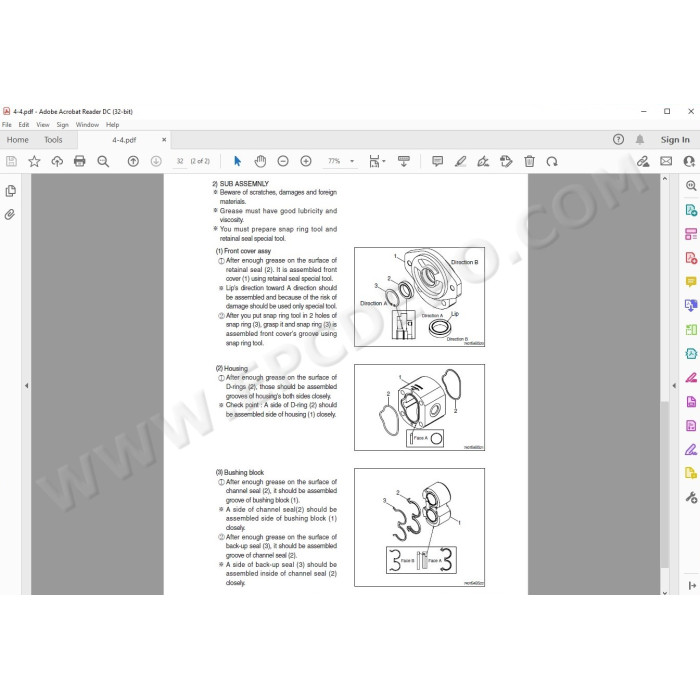Print the document using printer icon
This screenshot has width=700, height=700.
[x=79, y=161]
